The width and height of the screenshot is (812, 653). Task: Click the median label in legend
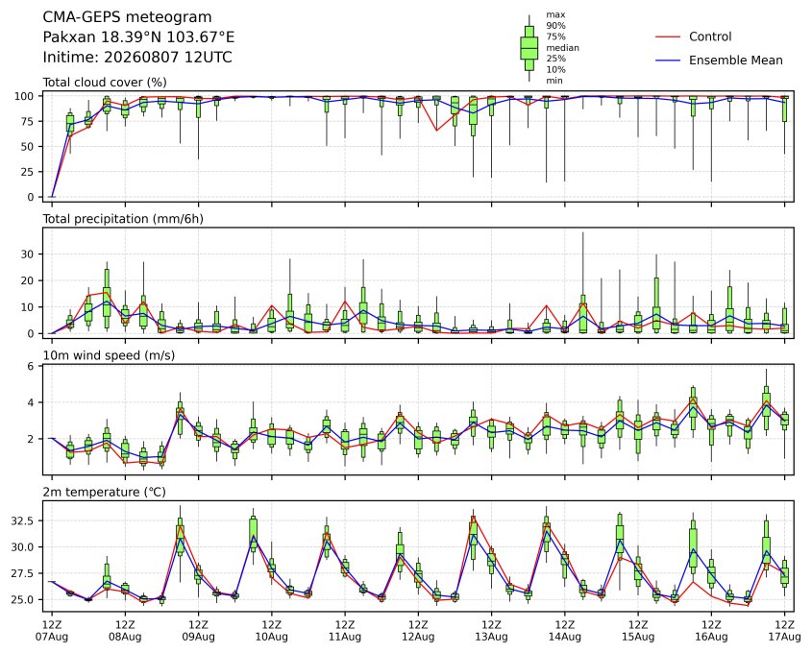click(562, 48)
